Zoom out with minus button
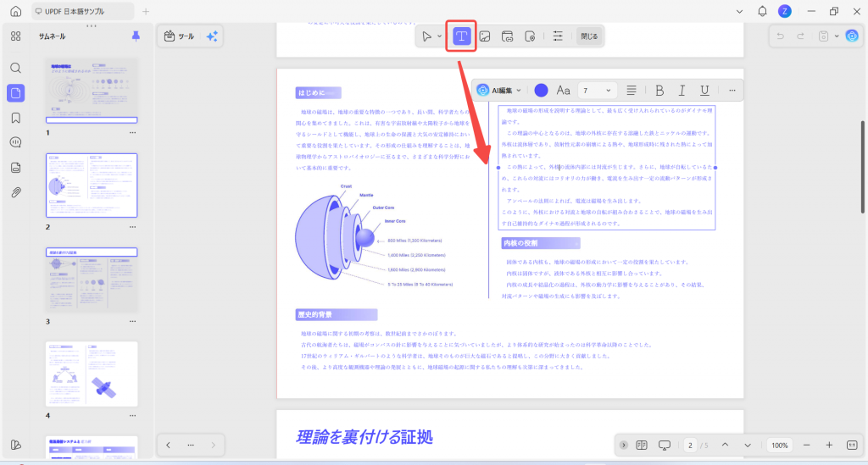 click(807, 445)
